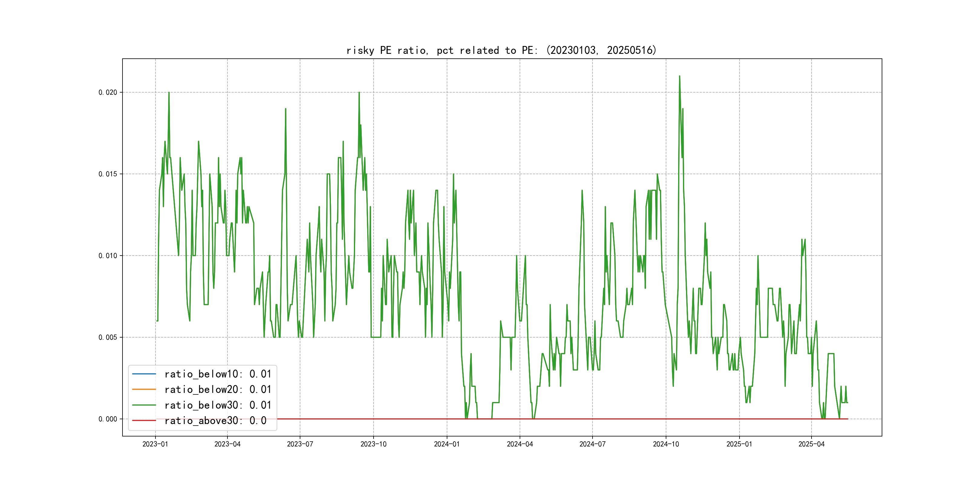Select the ratio_above30 legend label text
The width and height of the screenshot is (980, 490).
[215, 421]
